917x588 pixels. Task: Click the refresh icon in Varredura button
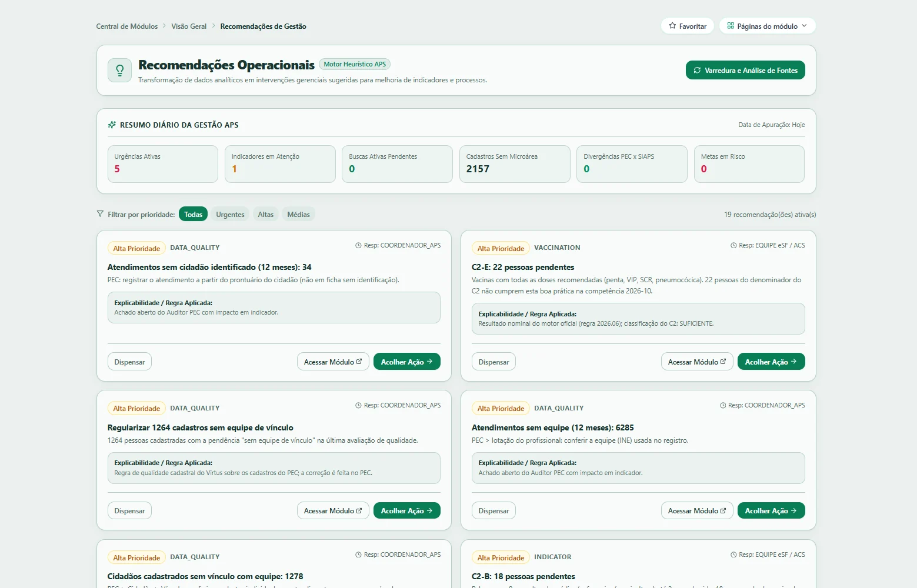697,70
